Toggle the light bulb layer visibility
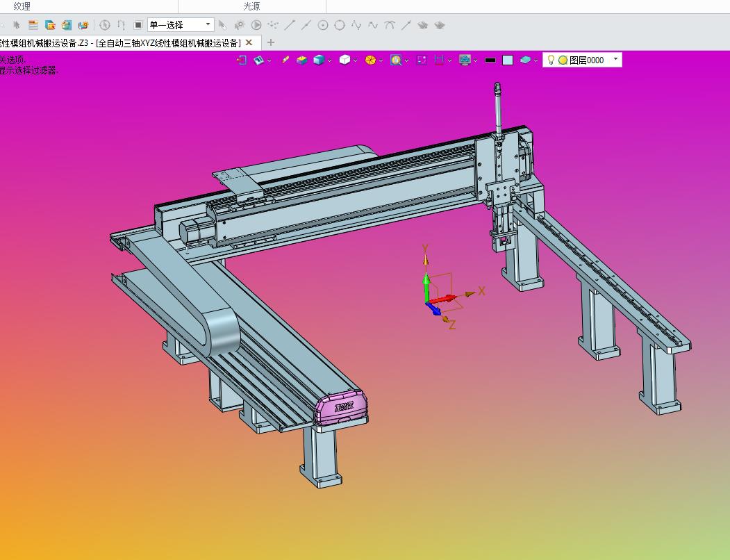This screenshot has width=730, height=560. click(x=551, y=60)
